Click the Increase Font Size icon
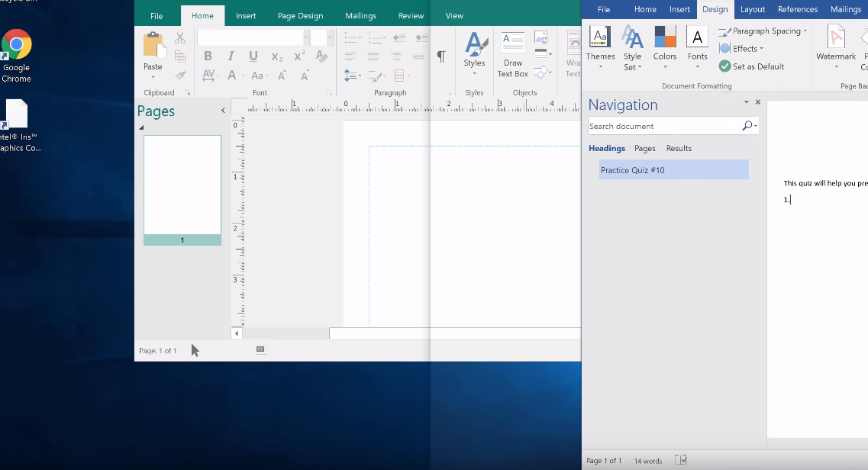Image resolution: width=868 pixels, height=470 pixels. (282, 76)
